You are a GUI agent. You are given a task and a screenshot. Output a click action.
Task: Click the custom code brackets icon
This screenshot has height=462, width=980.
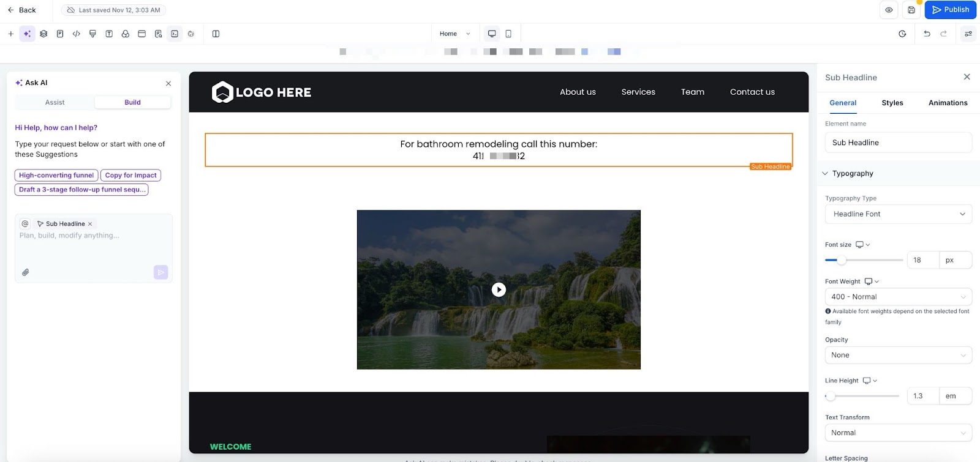(x=76, y=34)
